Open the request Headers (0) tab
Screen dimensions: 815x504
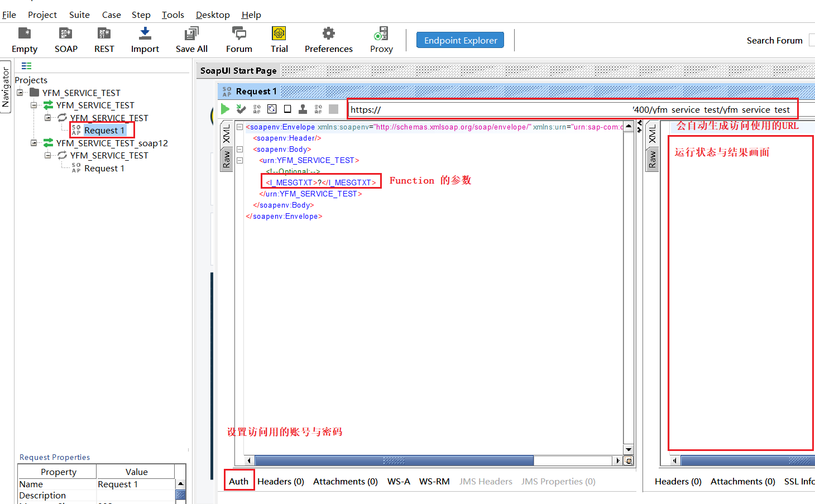(281, 481)
